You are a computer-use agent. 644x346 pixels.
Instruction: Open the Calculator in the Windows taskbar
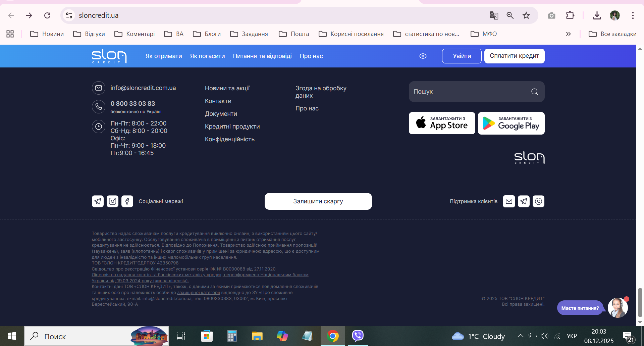232,336
